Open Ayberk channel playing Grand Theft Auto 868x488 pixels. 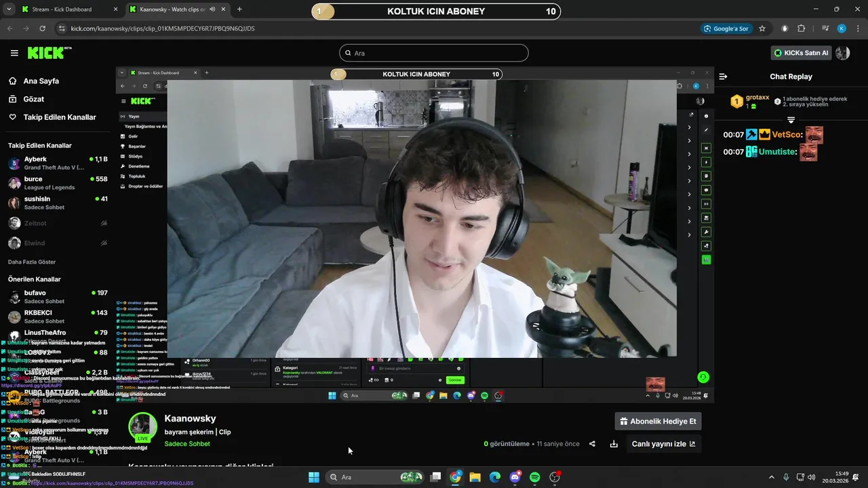[58, 163]
